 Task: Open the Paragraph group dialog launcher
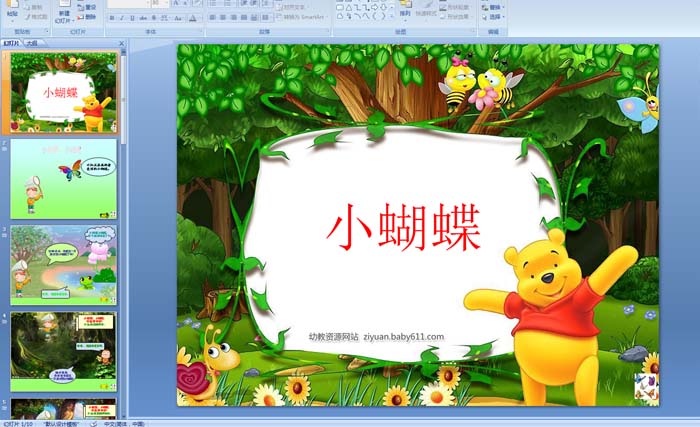coord(328,30)
